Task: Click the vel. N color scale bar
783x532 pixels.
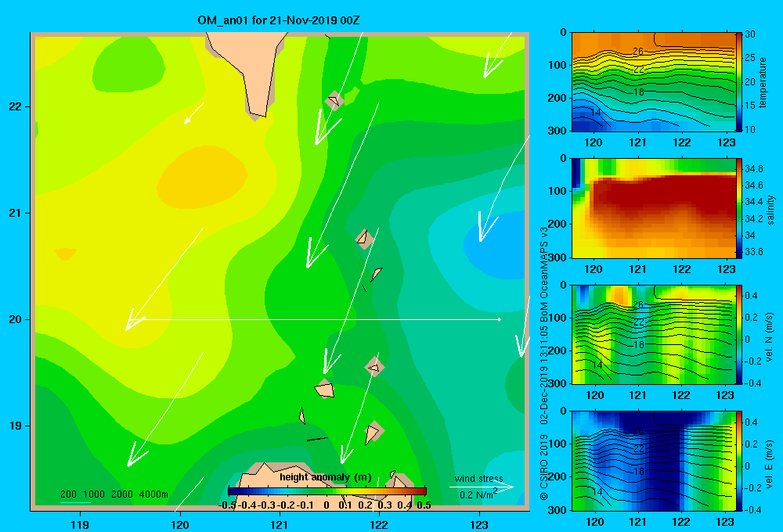Action: [739, 334]
